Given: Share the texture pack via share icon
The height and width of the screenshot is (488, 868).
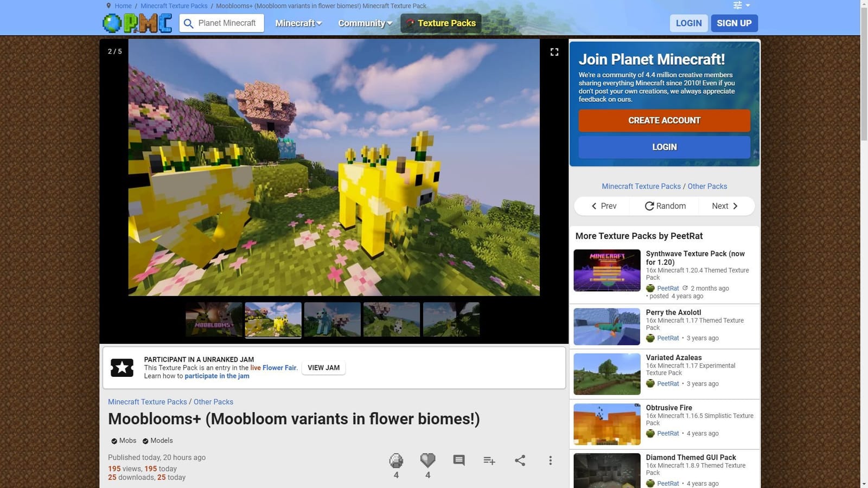Looking at the screenshot, I should pos(520,460).
